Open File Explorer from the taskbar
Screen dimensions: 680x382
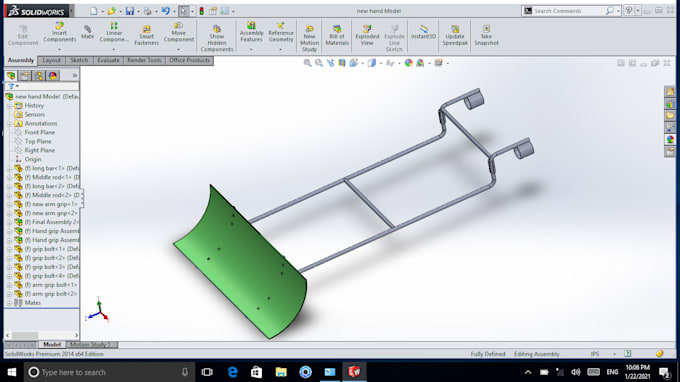point(281,372)
